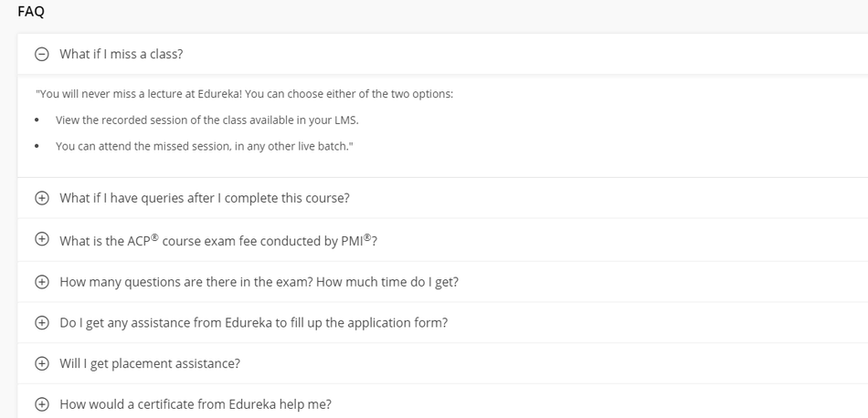Click the registered symbol after ACP
This screenshot has width=868, height=418.
click(154, 237)
